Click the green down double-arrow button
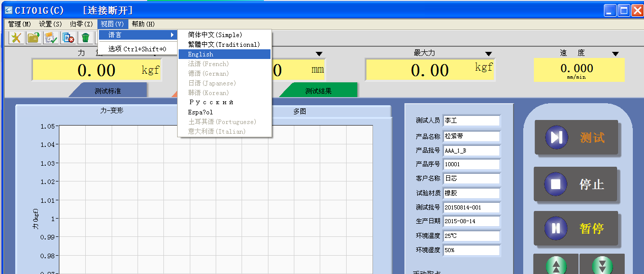 click(602, 265)
